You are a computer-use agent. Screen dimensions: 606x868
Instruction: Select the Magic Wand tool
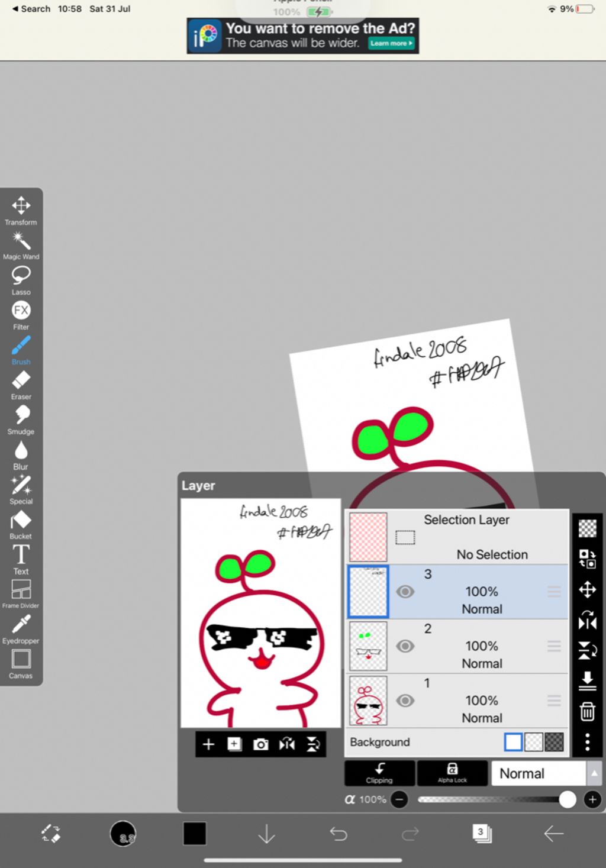[x=21, y=245]
